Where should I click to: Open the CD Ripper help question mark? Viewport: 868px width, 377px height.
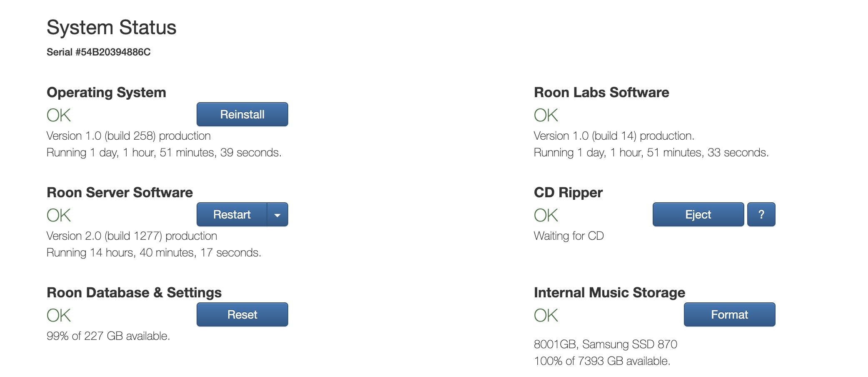[x=761, y=214]
